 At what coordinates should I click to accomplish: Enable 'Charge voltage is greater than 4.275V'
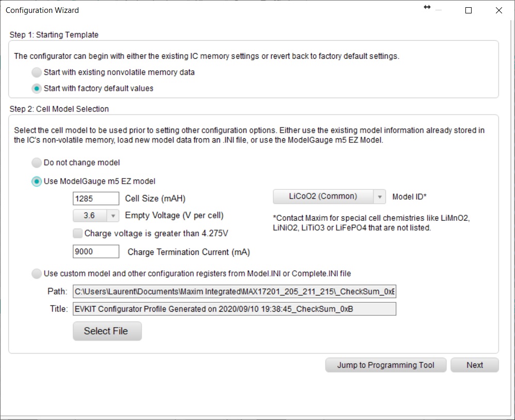[x=78, y=234]
